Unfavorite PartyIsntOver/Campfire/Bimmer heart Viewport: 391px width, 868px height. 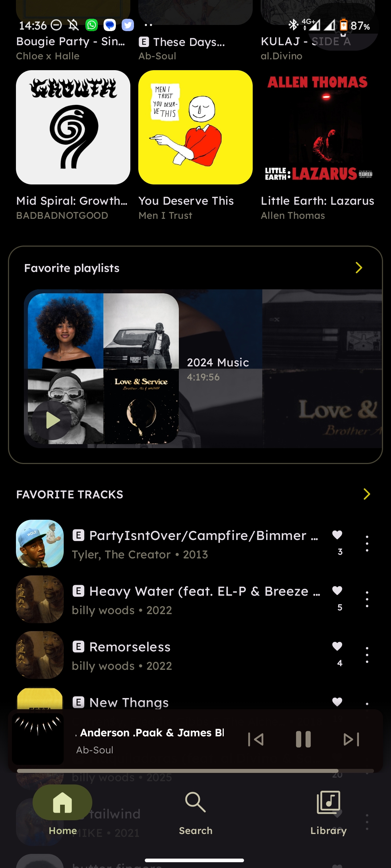pos(337,535)
